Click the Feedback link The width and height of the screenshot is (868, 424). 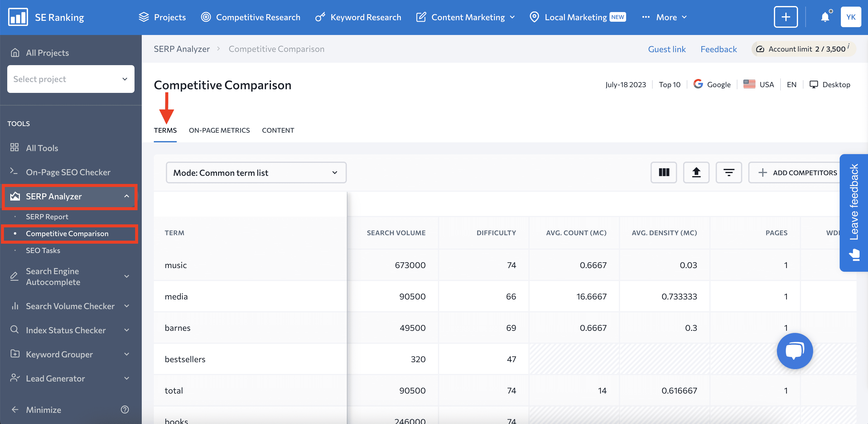click(718, 49)
